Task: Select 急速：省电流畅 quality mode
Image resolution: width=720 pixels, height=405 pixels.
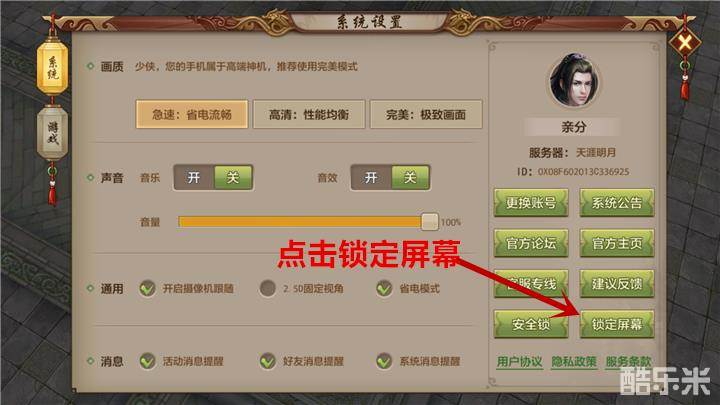Action: pyautogui.click(x=191, y=114)
